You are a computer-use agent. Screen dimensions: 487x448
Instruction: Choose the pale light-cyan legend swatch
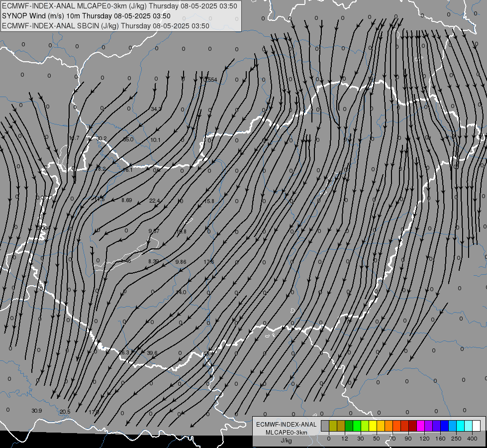click(x=469, y=426)
